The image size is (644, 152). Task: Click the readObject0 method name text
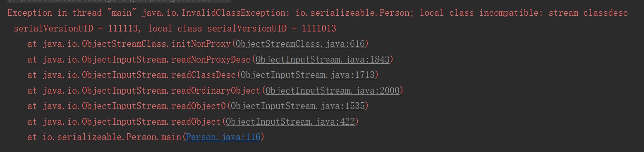click(198, 106)
